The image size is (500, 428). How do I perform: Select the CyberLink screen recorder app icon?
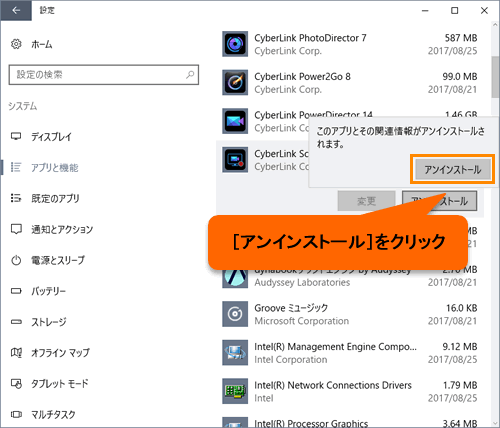(235, 160)
